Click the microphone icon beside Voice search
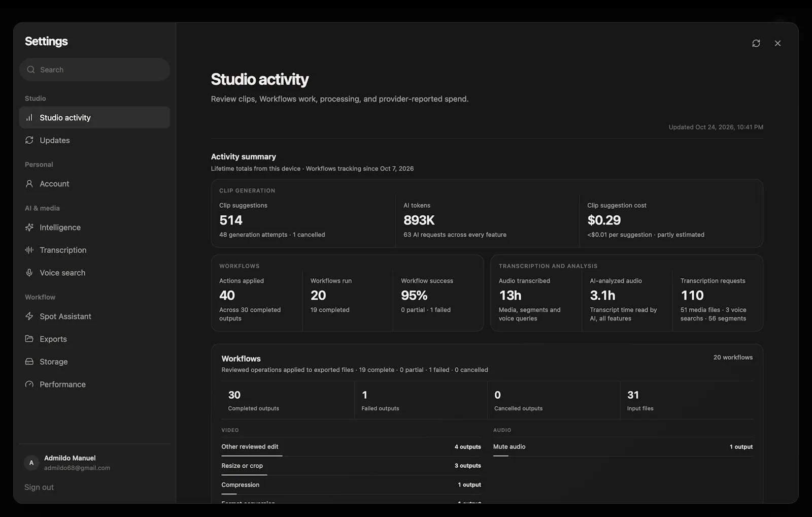This screenshot has height=517, width=812. (29, 273)
